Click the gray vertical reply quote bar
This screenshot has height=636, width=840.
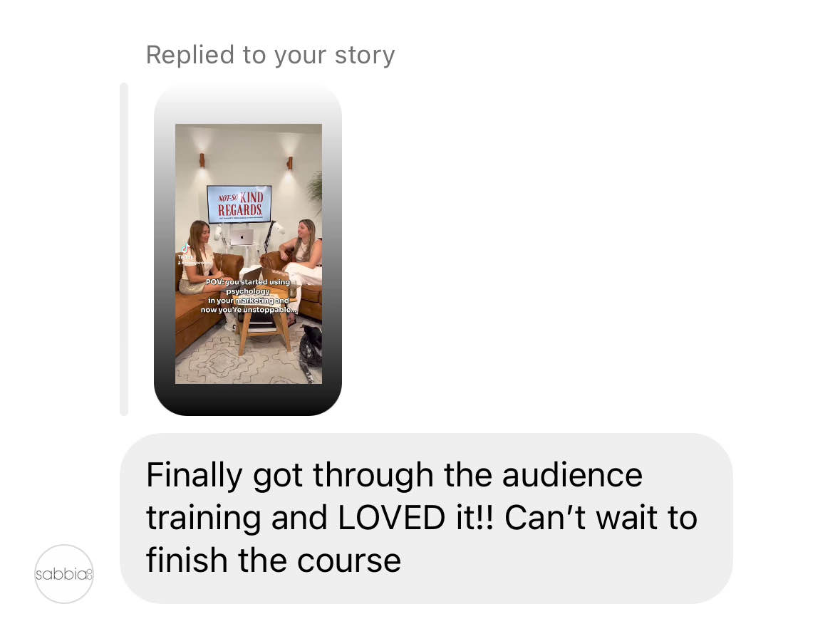(124, 249)
